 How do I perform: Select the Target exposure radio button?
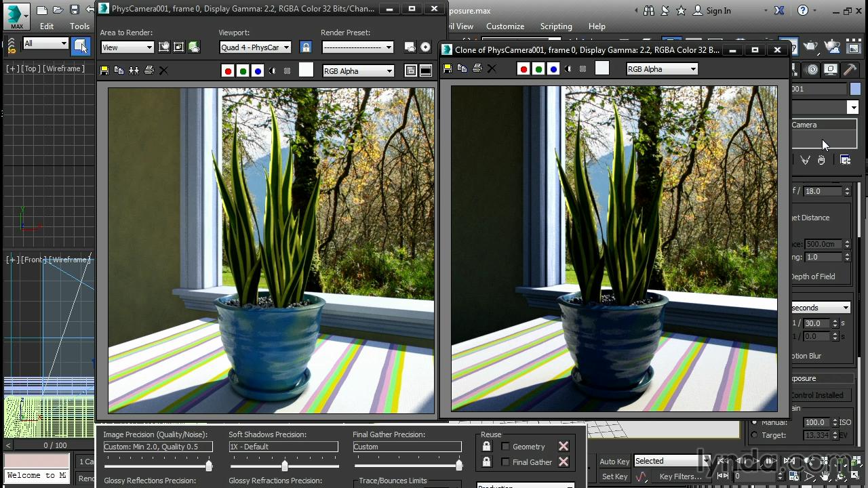pyautogui.click(x=754, y=435)
